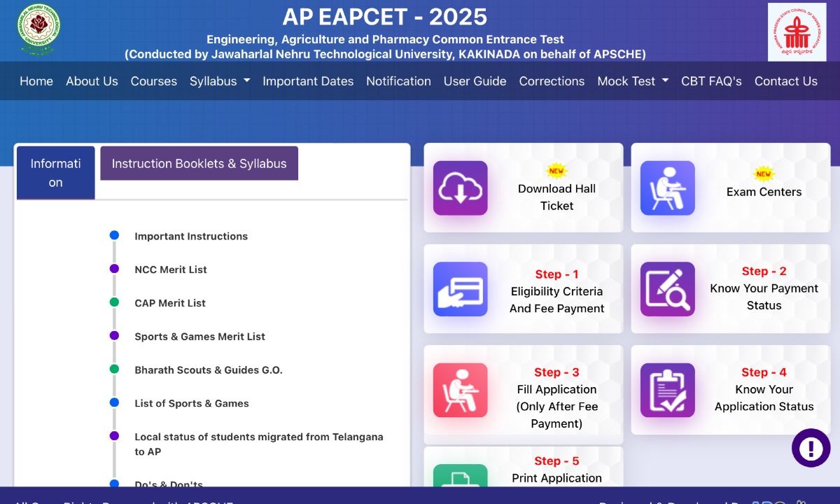Click the Step 2 payment status magnifier icon

pos(667,289)
